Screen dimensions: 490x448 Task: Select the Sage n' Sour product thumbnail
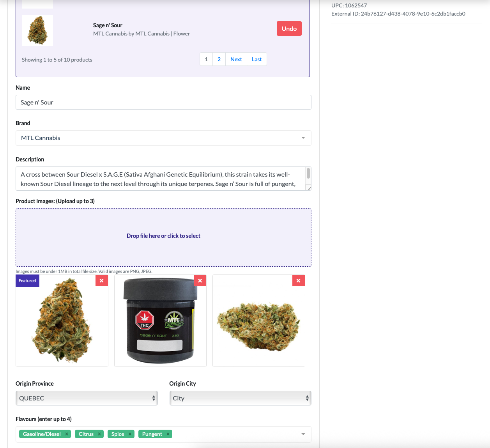point(37,30)
